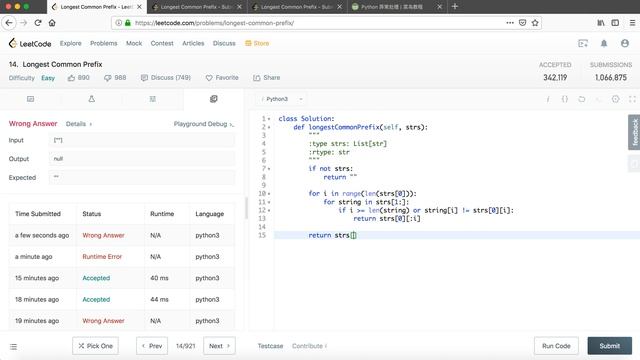Image resolution: width=640 pixels, height=360 pixels.
Task: Enter fullscreen editor mode
Action: (x=632, y=99)
